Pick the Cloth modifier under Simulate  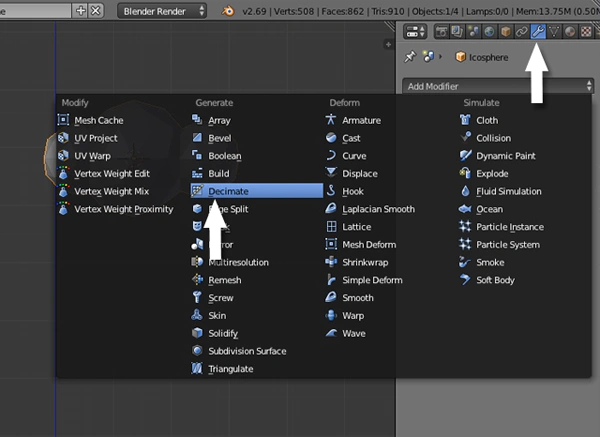pyautogui.click(x=487, y=120)
